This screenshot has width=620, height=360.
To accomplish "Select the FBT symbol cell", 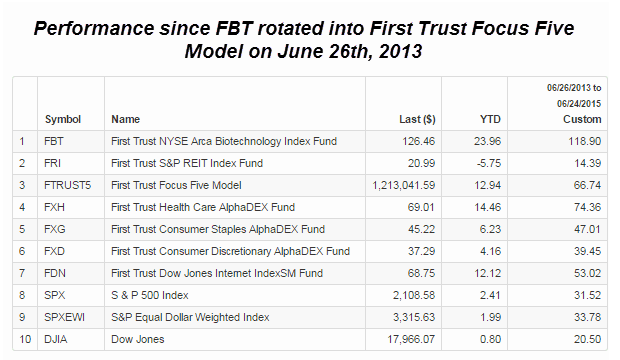I will (54, 141).
